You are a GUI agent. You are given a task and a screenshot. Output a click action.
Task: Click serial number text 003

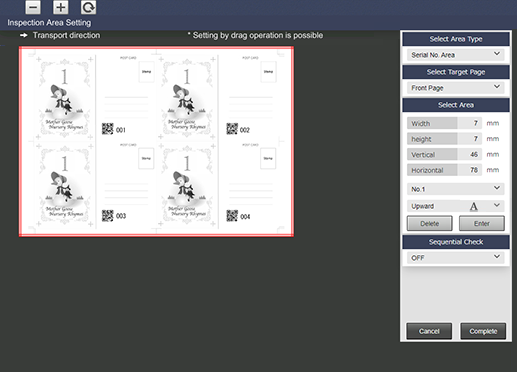point(121,216)
